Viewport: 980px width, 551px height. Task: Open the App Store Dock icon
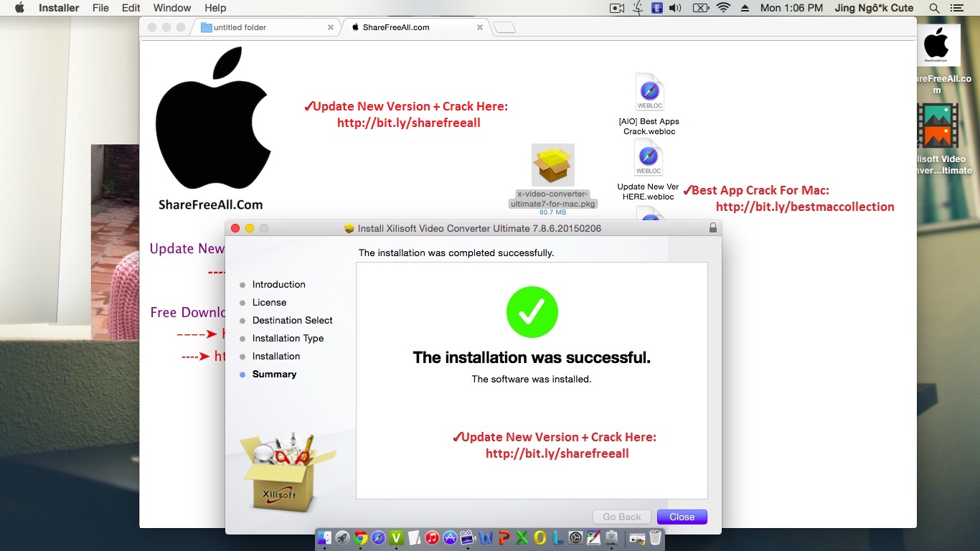point(450,537)
